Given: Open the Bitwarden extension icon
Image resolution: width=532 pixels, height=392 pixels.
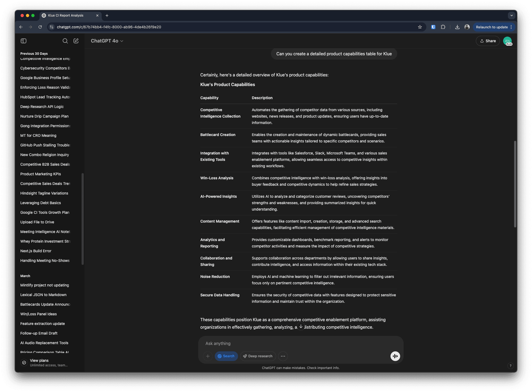Looking at the screenshot, I should coord(433,27).
